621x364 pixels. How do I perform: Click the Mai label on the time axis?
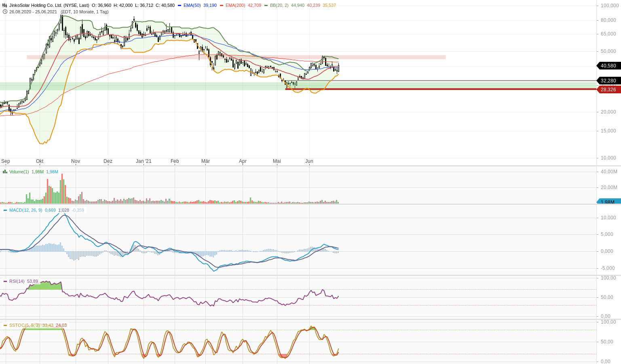tap(277, 161)
